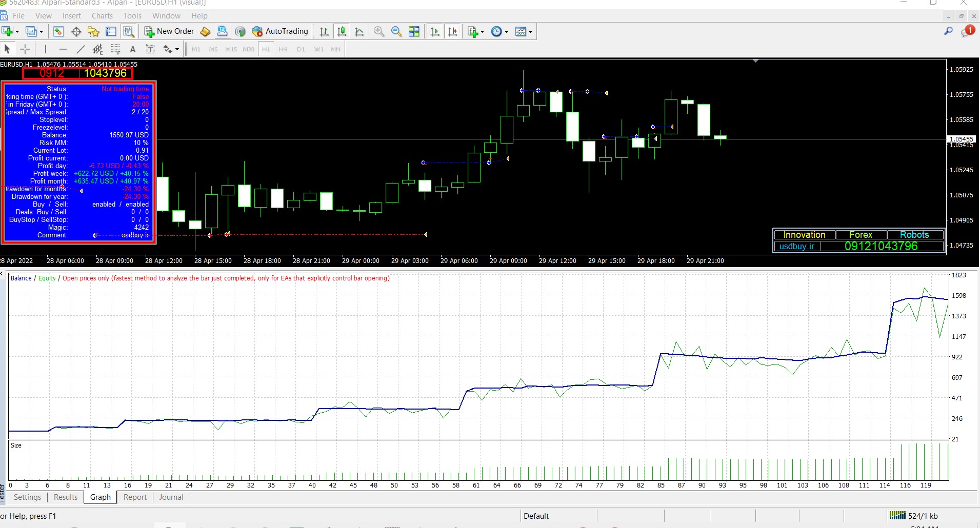Select the H4 timeframe button

[x=283, y=49]
